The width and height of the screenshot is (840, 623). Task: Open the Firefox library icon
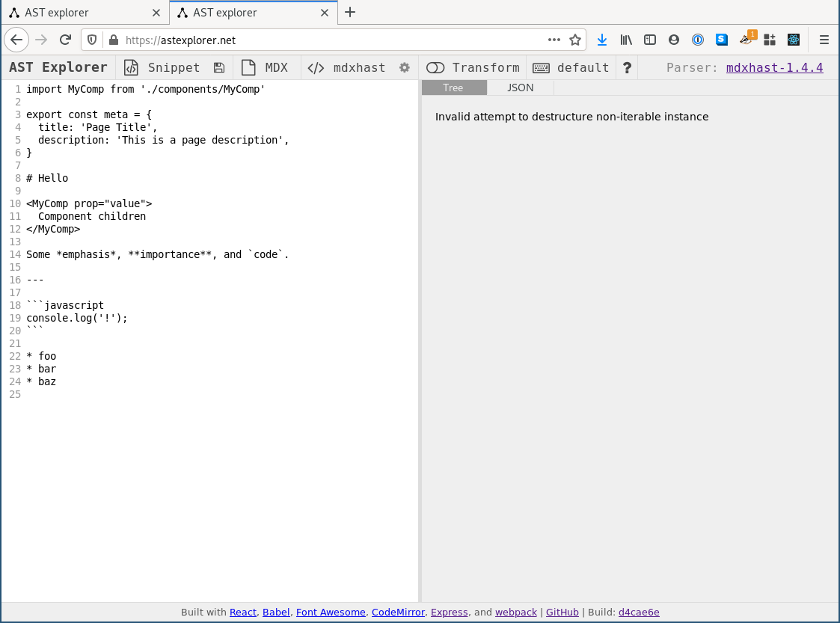(626, 40)
